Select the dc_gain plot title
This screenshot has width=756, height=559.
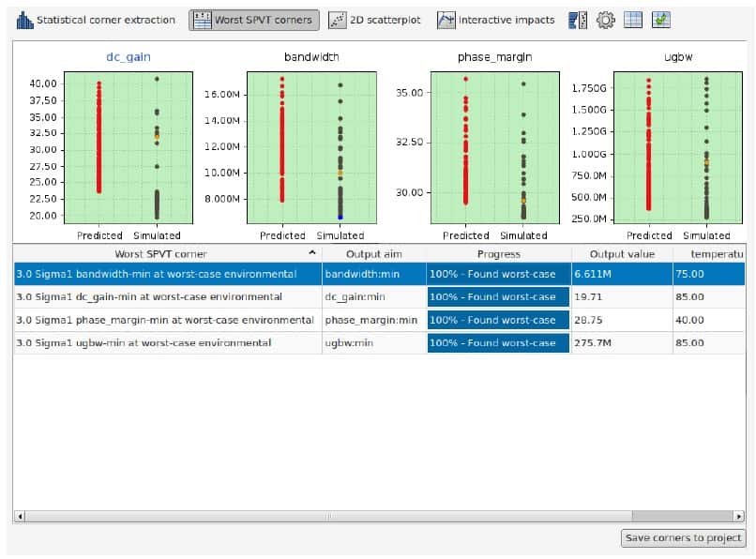129,57
